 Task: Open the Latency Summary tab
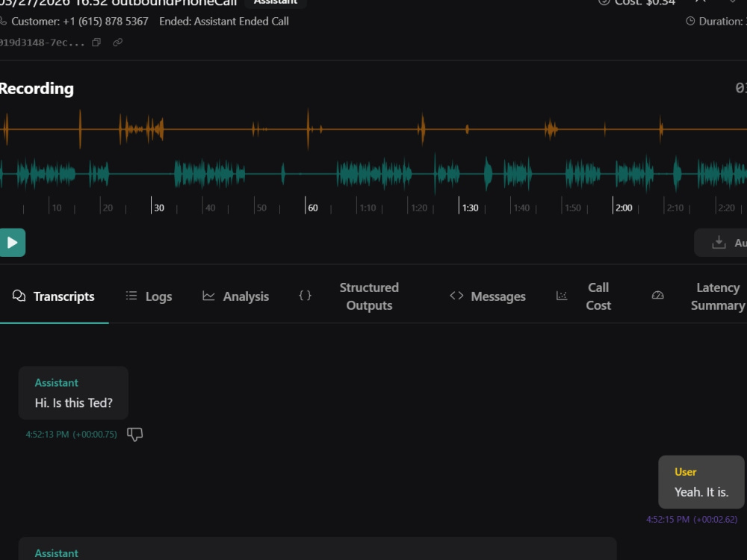click(698, 296)
